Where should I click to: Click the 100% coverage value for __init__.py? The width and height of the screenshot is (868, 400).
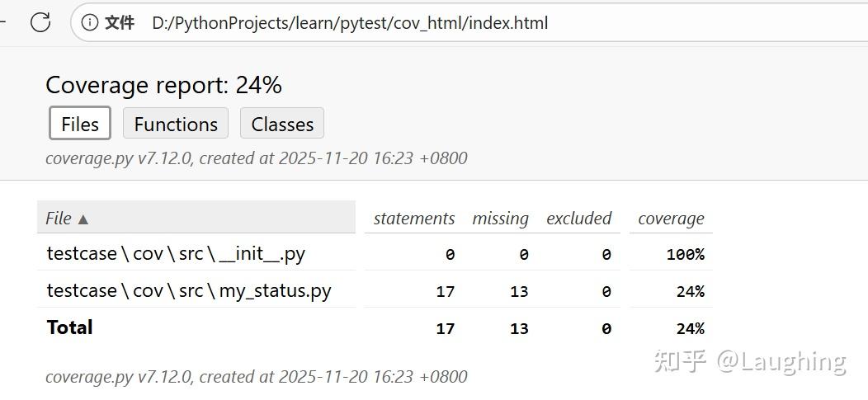click(685, 255)
